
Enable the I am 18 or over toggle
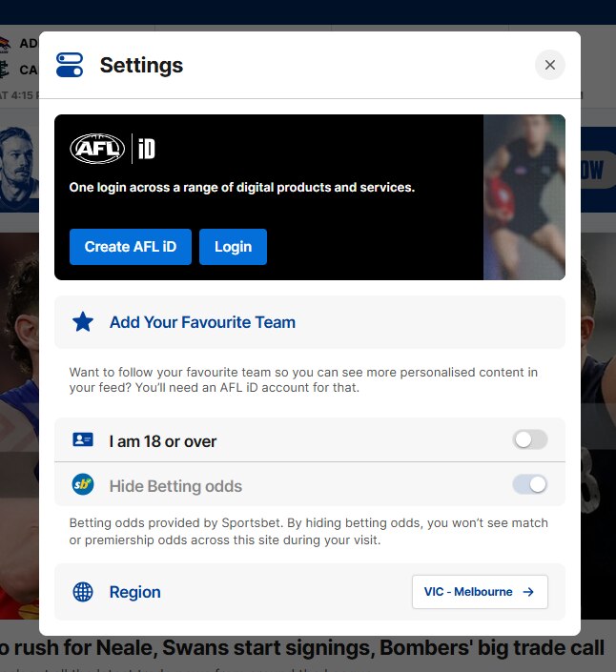[x=530, y=439]
